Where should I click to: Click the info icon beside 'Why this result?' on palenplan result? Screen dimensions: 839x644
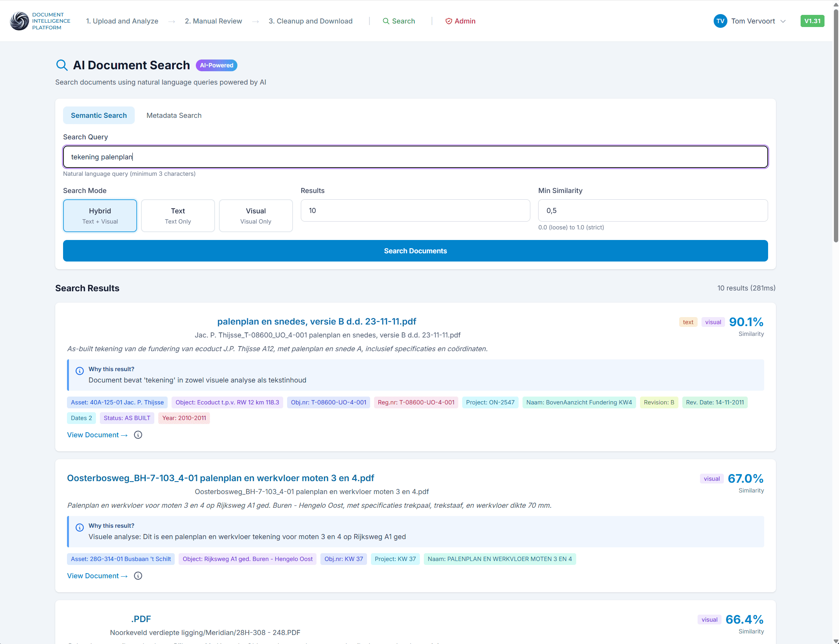pyautogui.click(x=80, y=371)
